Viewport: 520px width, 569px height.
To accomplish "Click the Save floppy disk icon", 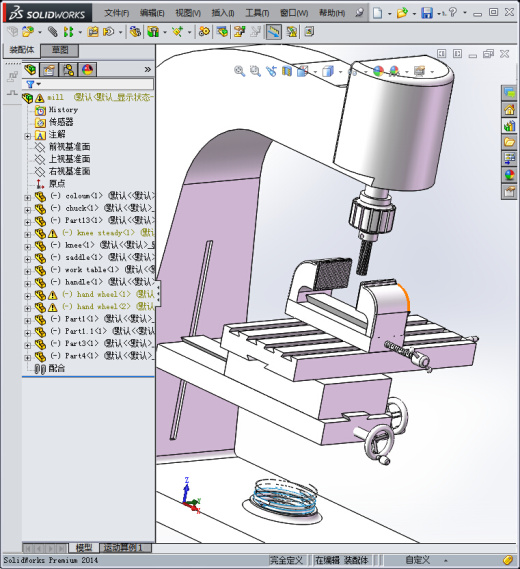I will coord(427,13).
